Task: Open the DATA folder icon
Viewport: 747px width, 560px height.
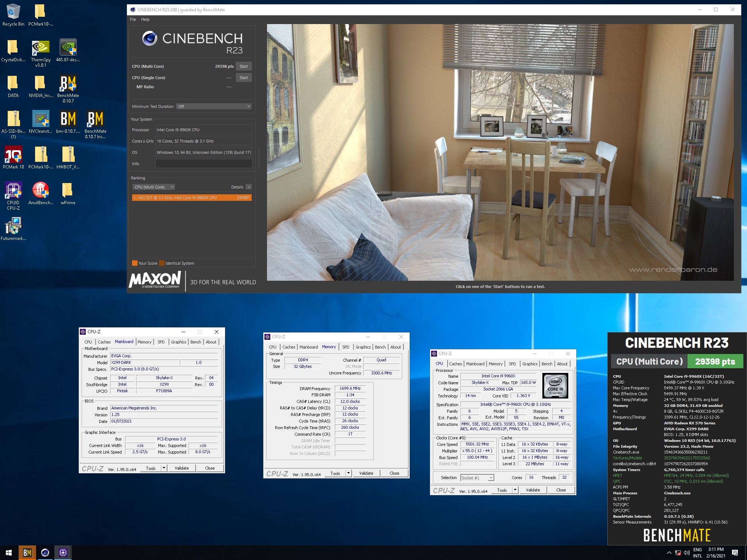Action: (13, 86)
